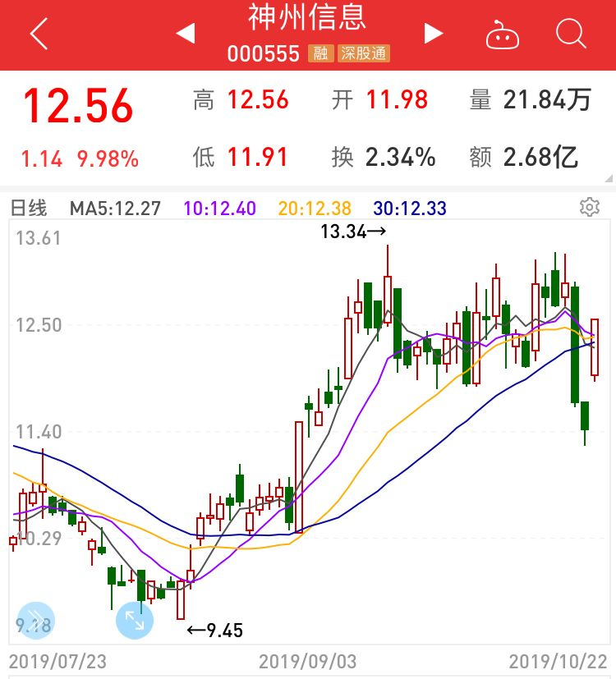The height and width of the screenshot is (679, 616).
Task: Open stock search magnifier icon
Action: 571,33
